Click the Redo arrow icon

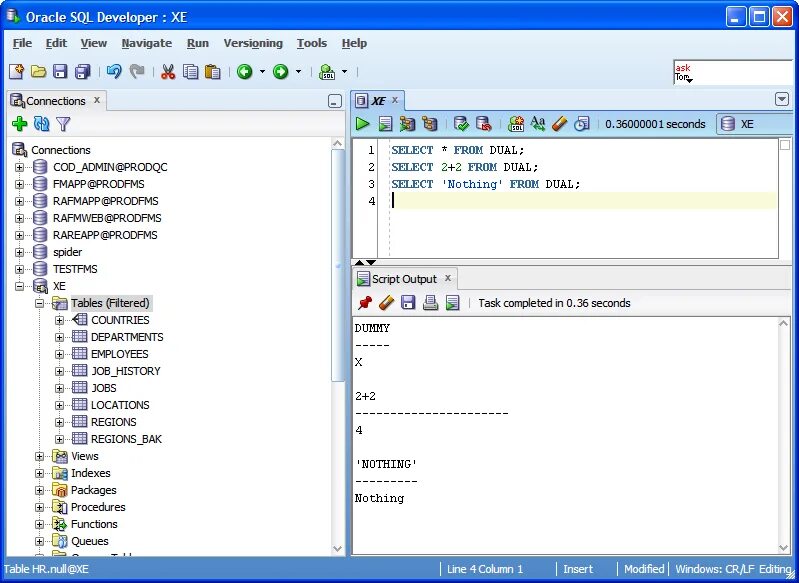coord(137,72)
